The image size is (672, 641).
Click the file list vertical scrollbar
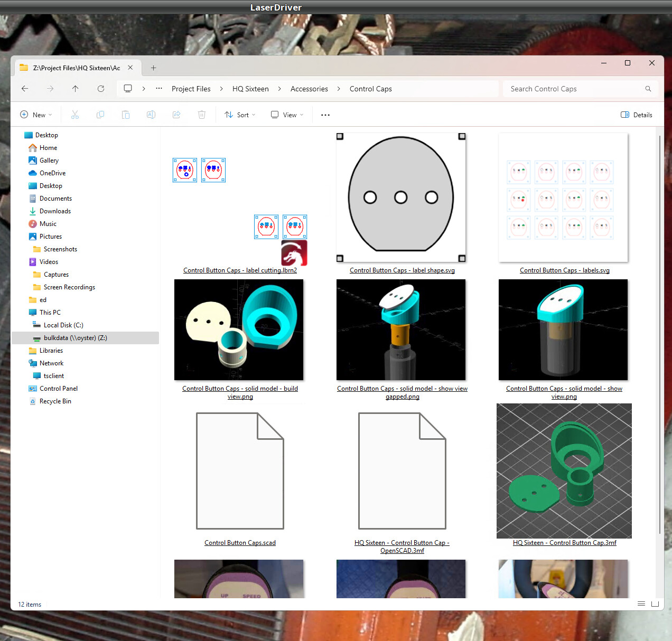click(660, 335)
